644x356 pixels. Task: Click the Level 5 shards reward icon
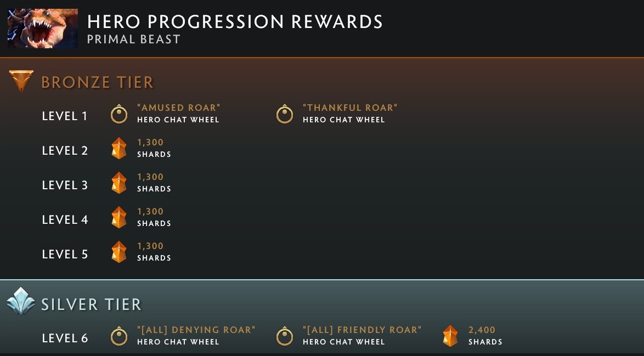[x=119, y=251]
